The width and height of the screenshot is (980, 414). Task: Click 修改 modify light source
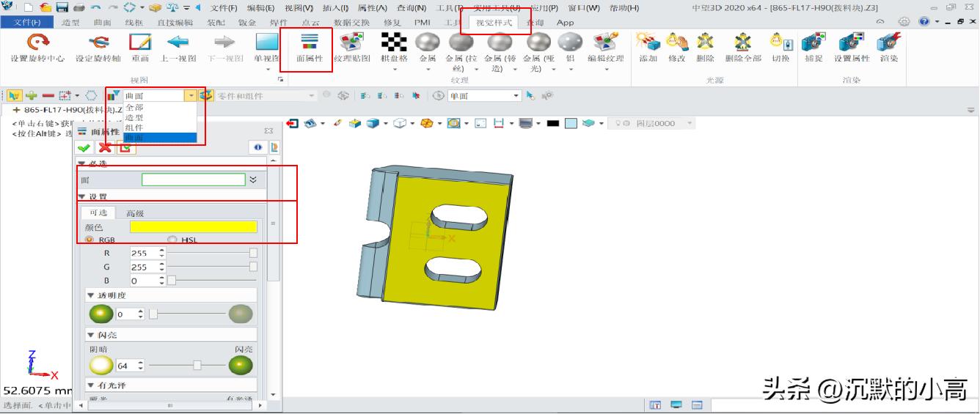coord(676,48)
